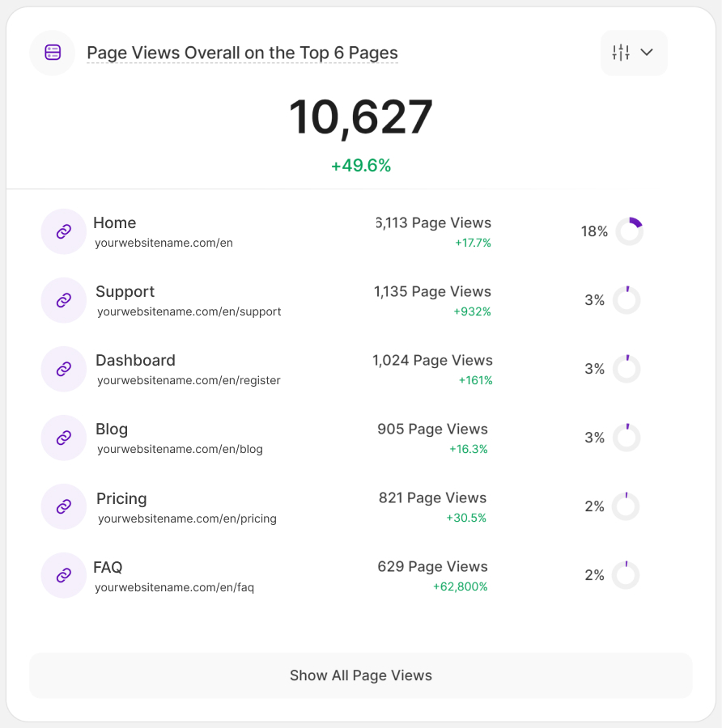Open the filter settings sliders dropdown
722x728 pixels.
[x=634, y=53]
